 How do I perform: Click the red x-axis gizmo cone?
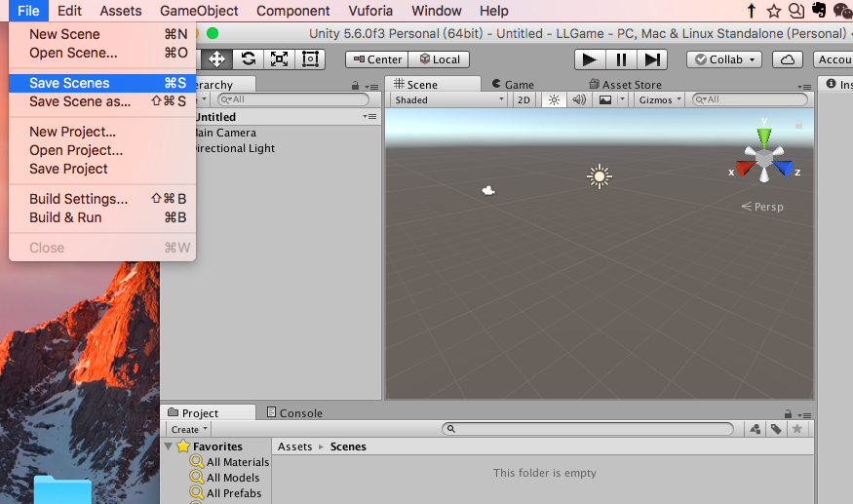[746, 168]
